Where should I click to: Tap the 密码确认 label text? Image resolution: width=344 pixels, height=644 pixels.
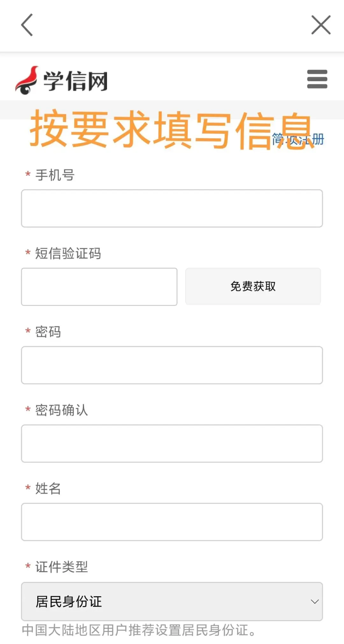(61, 410)
